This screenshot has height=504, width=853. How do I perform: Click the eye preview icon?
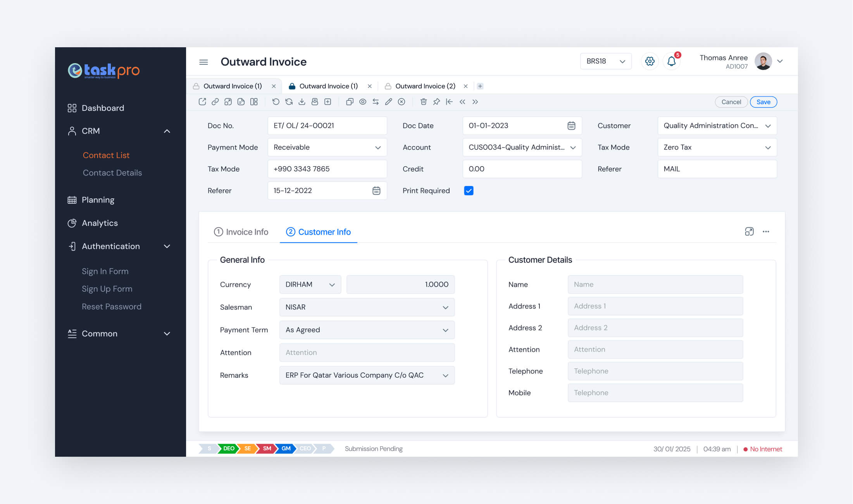(363, 102)
